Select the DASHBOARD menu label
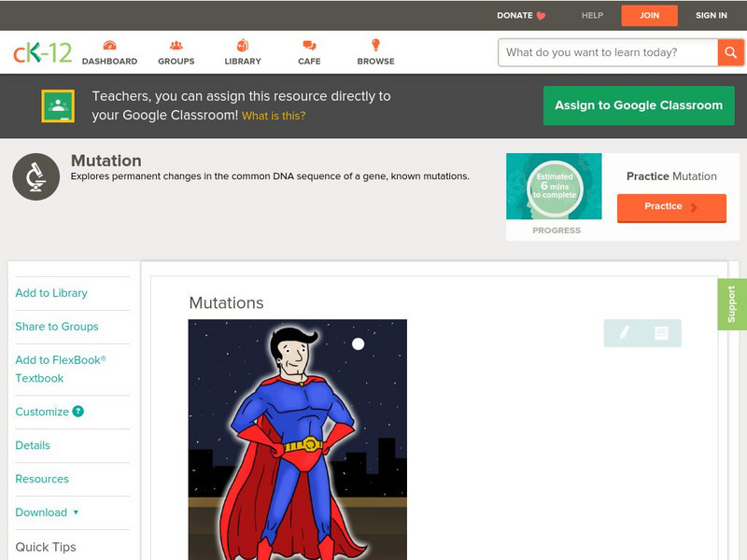 (x=109, y=62)
